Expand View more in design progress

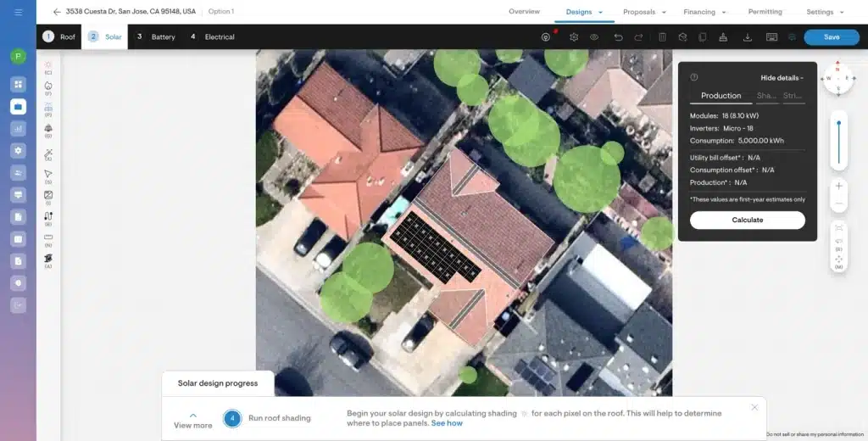tap(193, 421)
